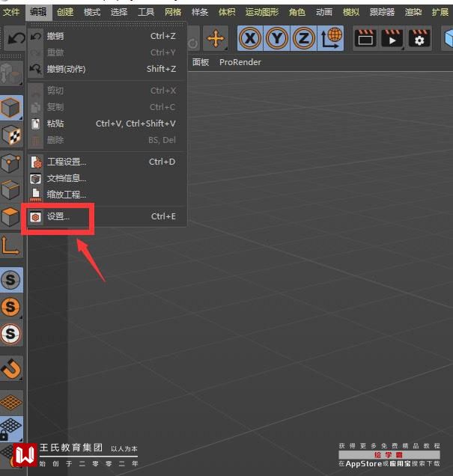The width and height of the screenshot is (453, 476).
Task: Toggle the Z axis lock
Action: click(x=303, y=38)
